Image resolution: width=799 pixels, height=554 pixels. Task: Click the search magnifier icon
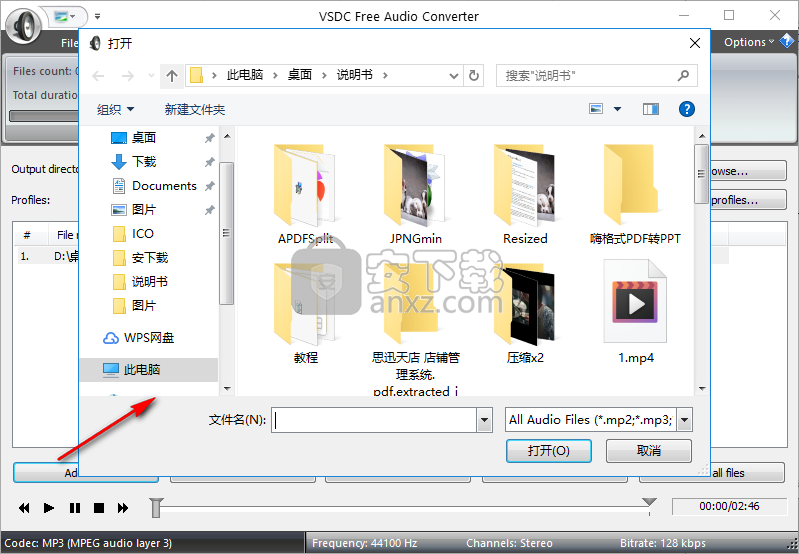tap(683, 75)
